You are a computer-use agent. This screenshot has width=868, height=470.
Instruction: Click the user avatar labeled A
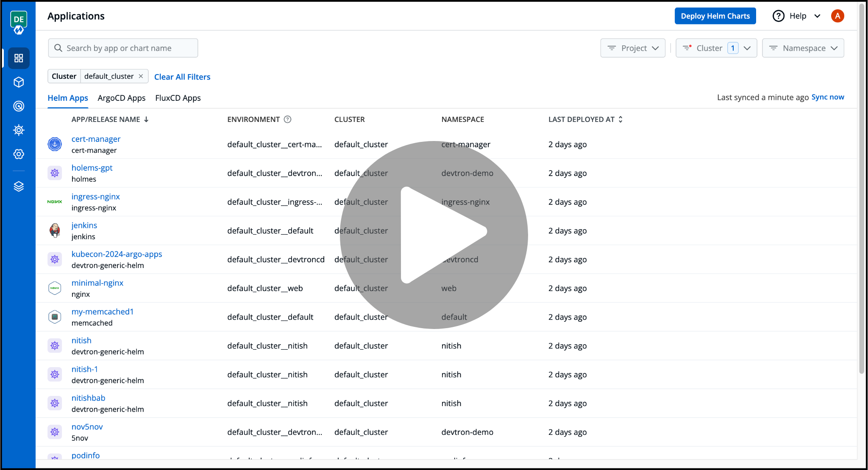click(837, 16)
